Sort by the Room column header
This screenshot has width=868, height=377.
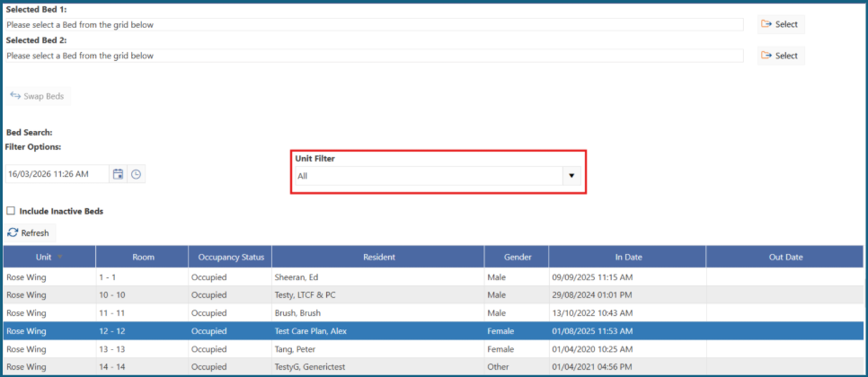143,257
